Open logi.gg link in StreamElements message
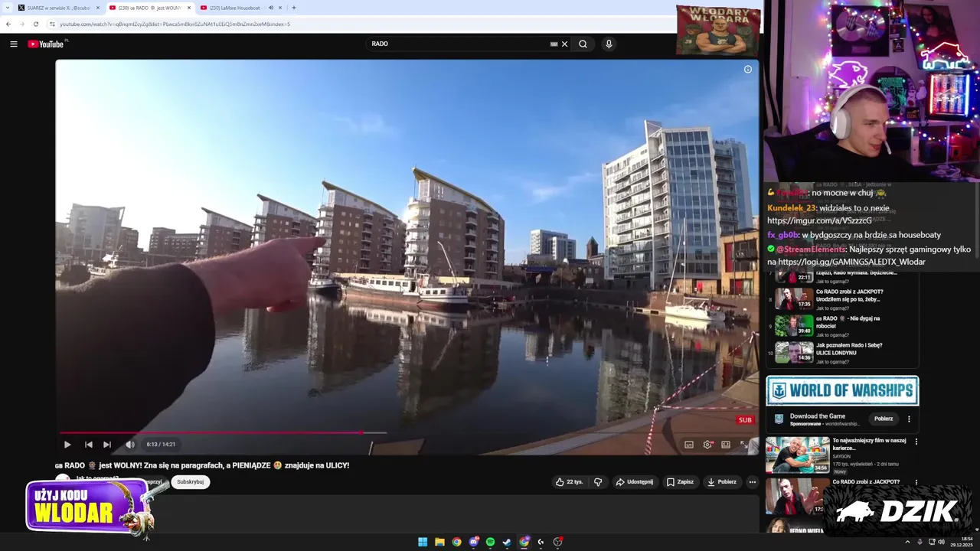 click(x=851, y=262)
